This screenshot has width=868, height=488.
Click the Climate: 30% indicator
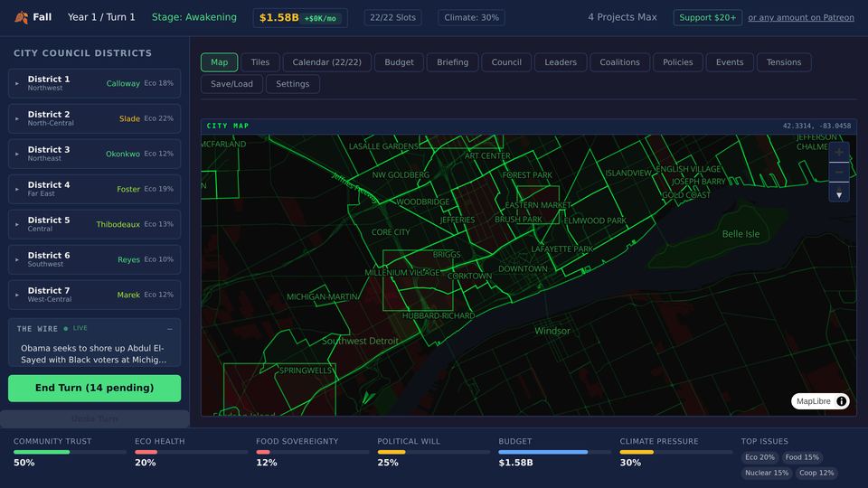tap(471, 17)
